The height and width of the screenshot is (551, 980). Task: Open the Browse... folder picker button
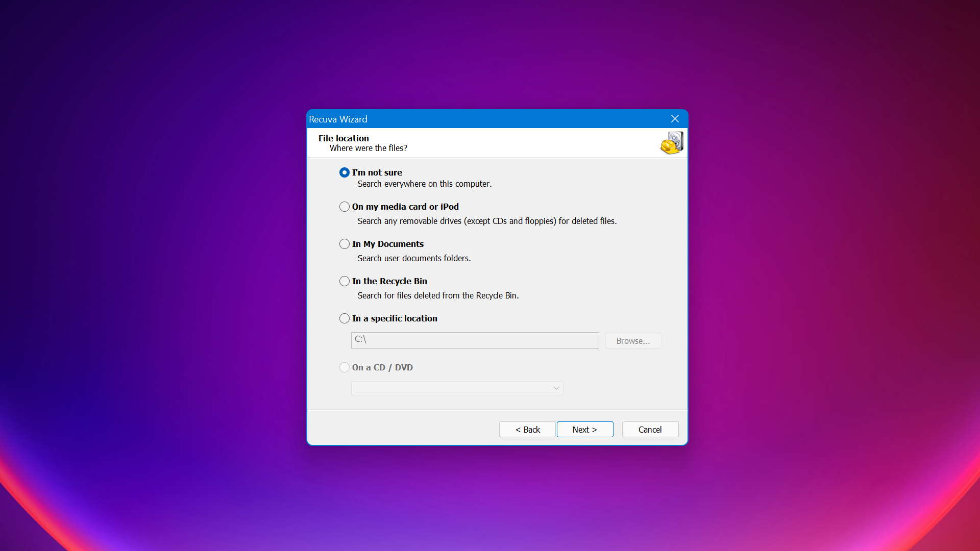coord(633,341)
